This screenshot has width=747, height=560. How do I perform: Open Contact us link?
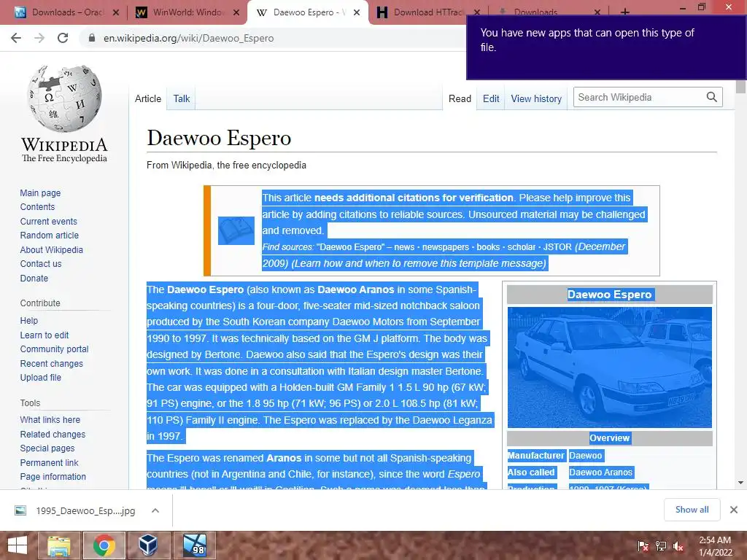[41, 263]
